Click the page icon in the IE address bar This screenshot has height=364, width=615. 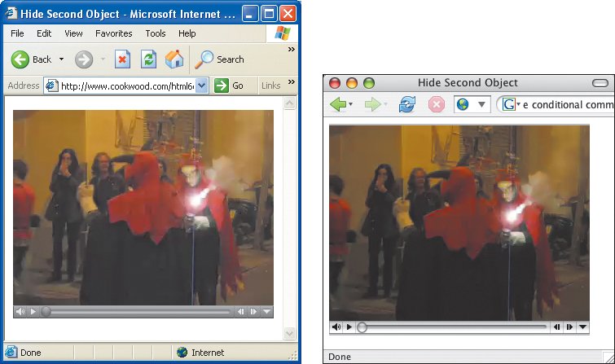[x=52, y=86]
